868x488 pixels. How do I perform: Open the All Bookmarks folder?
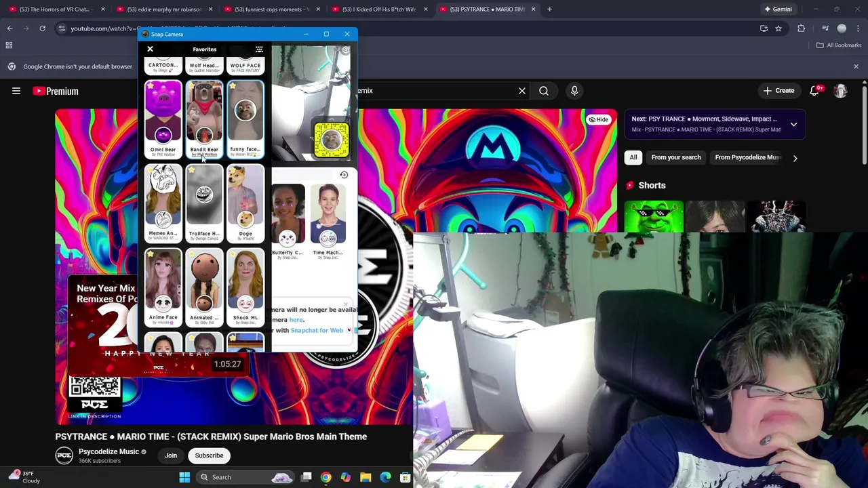839,45
